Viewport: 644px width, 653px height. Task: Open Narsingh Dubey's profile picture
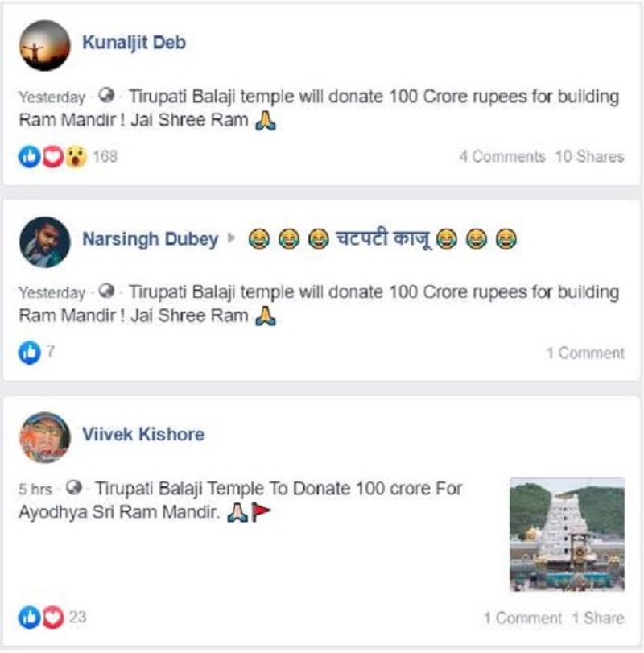44,242
